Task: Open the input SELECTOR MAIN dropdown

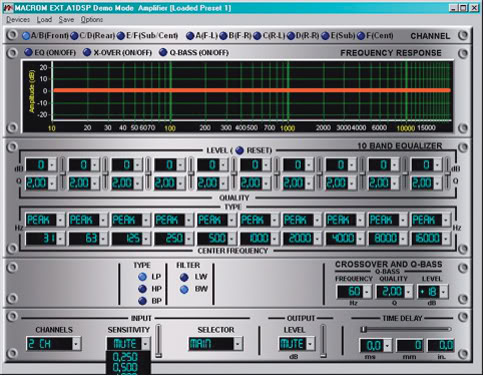Action: (x=238, y=344)
